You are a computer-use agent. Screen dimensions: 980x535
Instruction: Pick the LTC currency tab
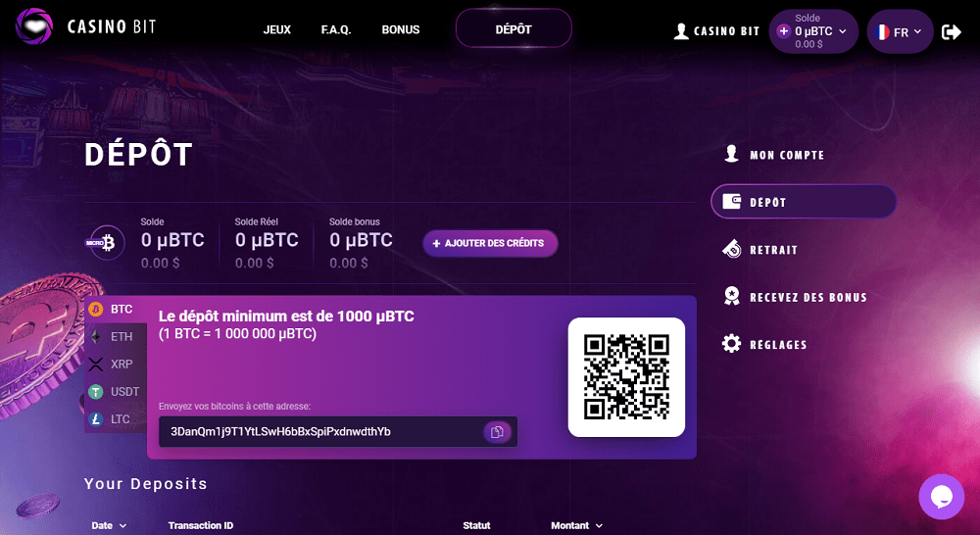tap(116, 419)
